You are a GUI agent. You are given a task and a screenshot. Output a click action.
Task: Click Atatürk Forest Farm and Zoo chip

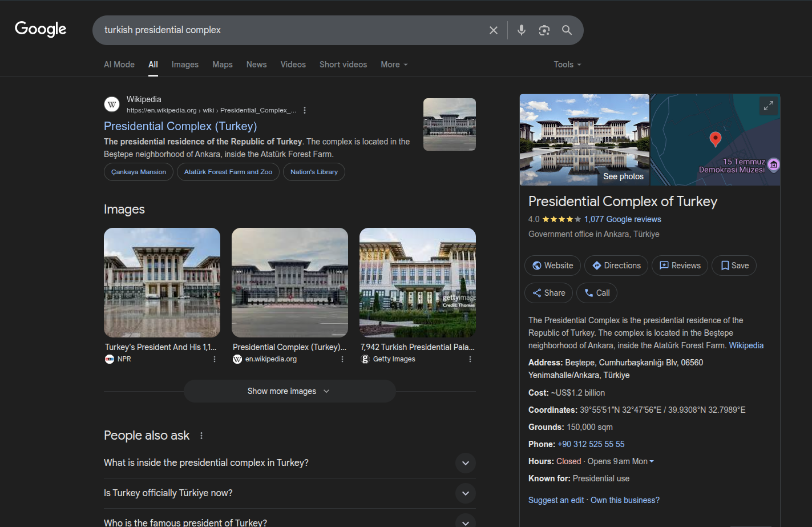(228, 172)
